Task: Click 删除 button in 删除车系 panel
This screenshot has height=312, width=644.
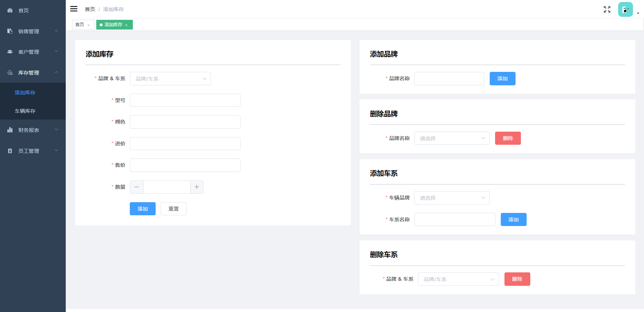Action: 517,279
